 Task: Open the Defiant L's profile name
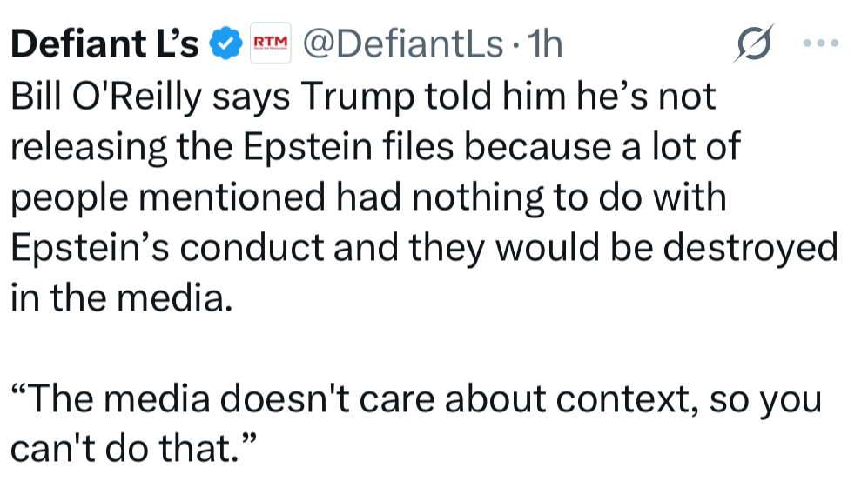(105, 43)
